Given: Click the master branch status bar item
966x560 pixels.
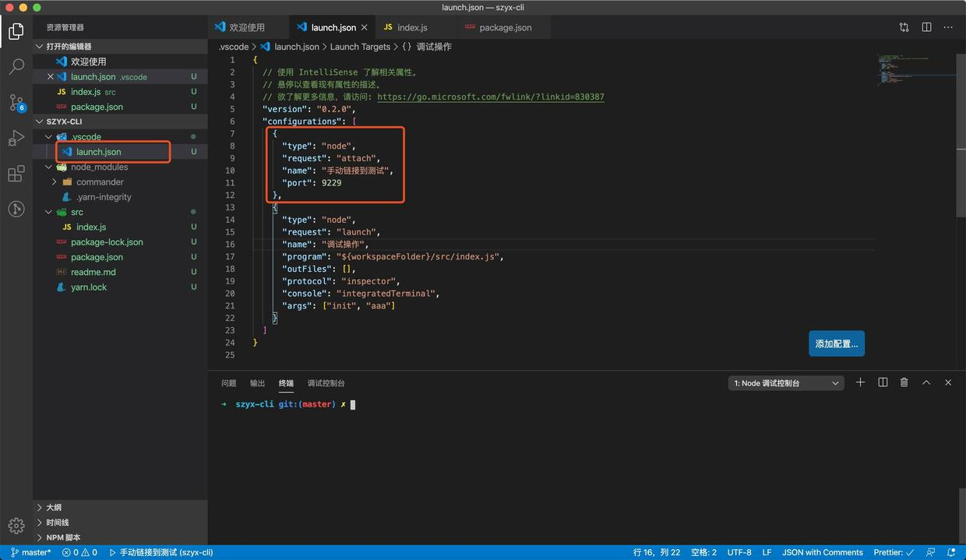Looking at the screenshot, I should pos(30,552).
